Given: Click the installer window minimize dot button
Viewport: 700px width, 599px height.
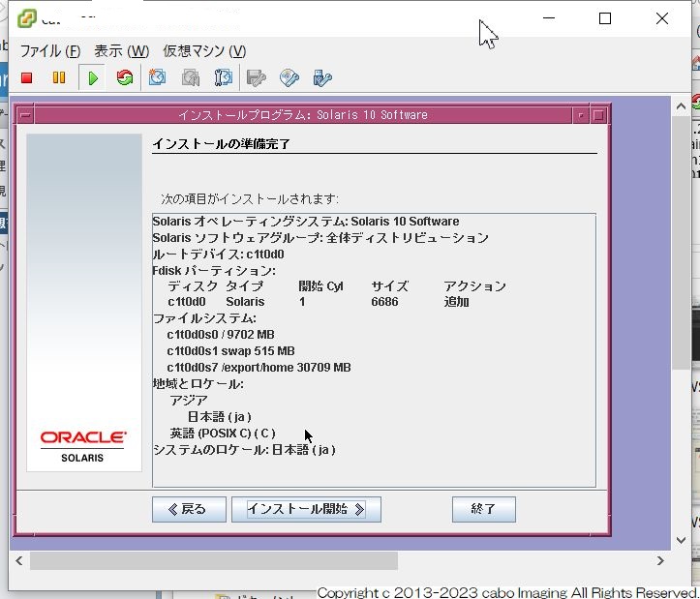Looking at the screenshot, I should click(x=581, y=115).
